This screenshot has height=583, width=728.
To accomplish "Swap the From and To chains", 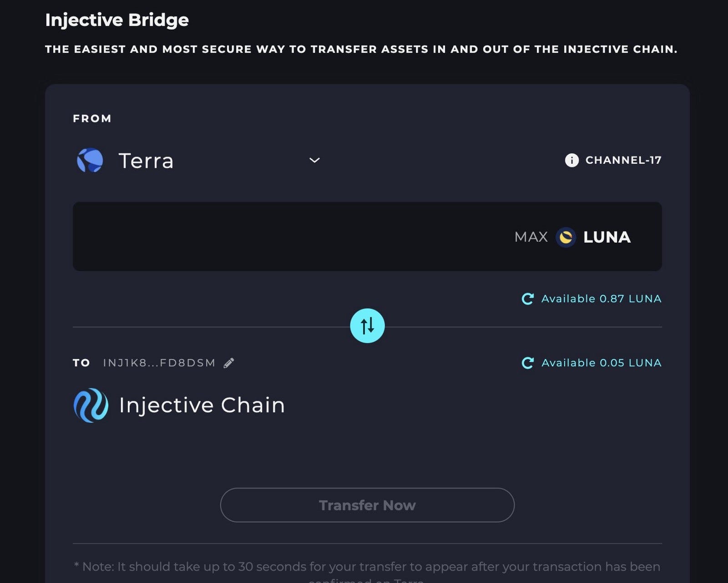I will 367,326.
